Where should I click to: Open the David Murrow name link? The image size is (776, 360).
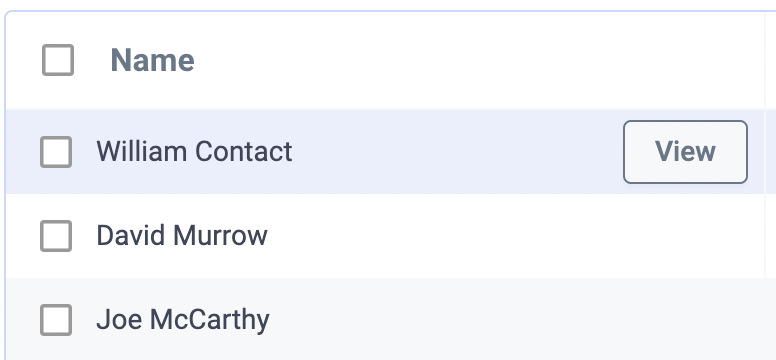182,236
